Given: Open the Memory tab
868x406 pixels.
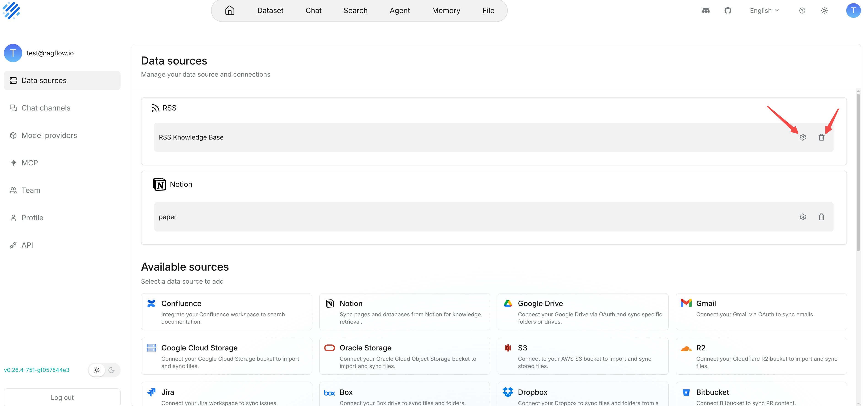Looking at the screenshot, I should pos(446,11).
